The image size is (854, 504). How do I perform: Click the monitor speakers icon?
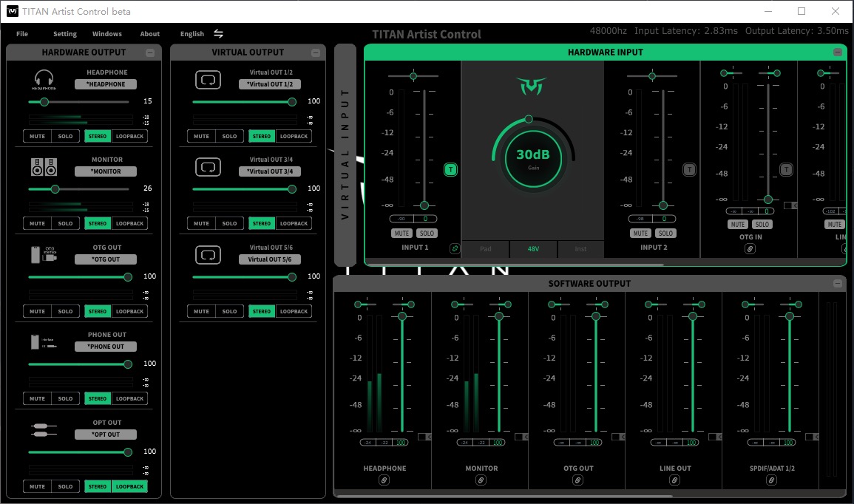point(44,166)
